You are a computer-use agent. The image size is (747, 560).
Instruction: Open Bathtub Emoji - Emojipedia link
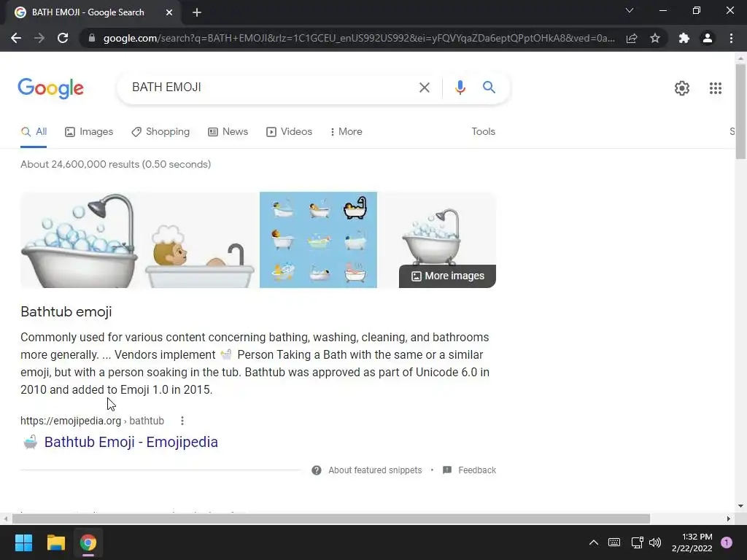[131, 442]
